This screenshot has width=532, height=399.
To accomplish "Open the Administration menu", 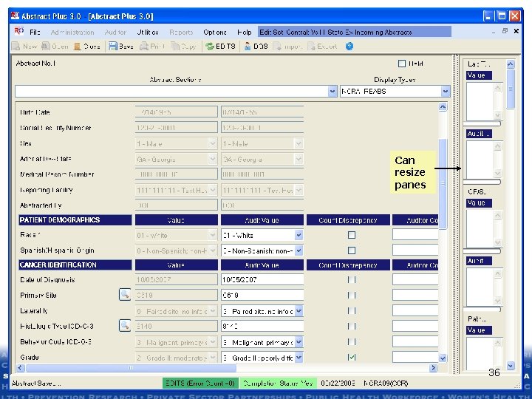I will point(72,33).
